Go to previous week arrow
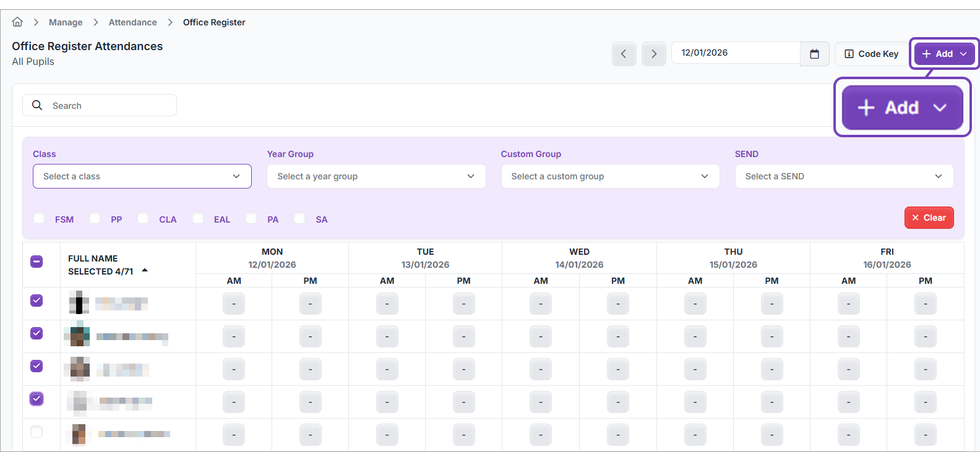This screenshot has width=980, height=452. pos(624,54)
